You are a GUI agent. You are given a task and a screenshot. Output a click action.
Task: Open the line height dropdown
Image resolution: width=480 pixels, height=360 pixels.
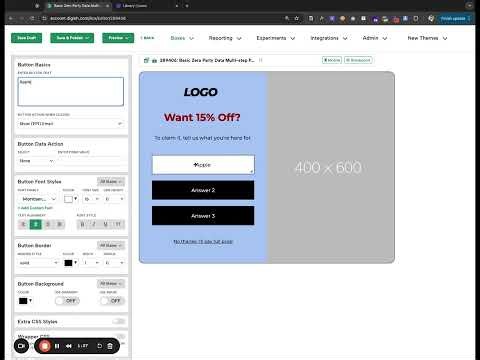click(114, 199)
